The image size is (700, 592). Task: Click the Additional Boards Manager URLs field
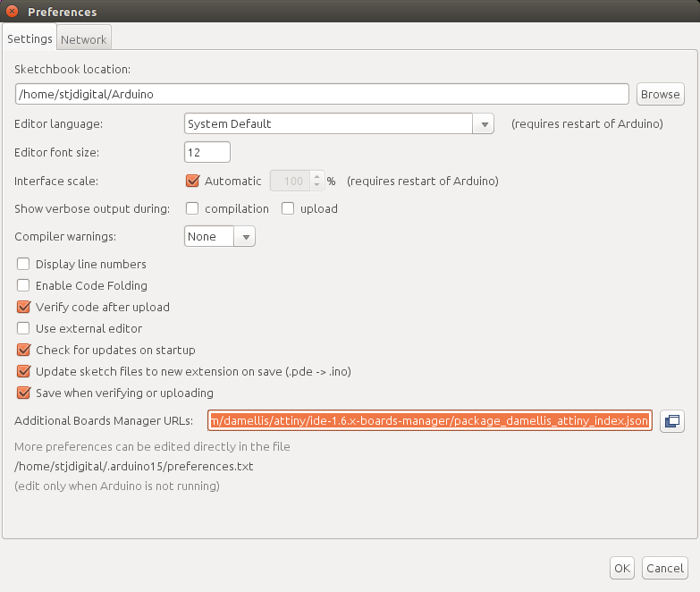click(x=429, y=420)
